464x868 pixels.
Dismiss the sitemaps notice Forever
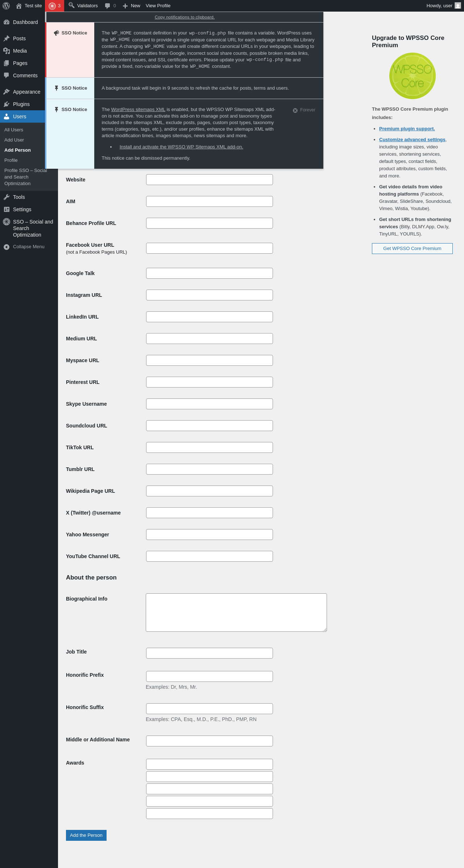[x=304, y=110]
